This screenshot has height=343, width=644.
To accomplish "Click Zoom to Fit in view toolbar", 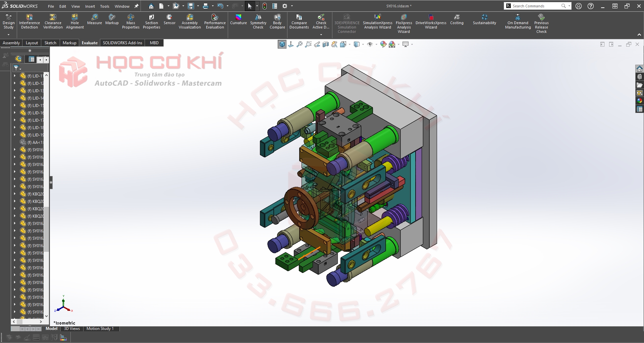I will pos(300,44).
